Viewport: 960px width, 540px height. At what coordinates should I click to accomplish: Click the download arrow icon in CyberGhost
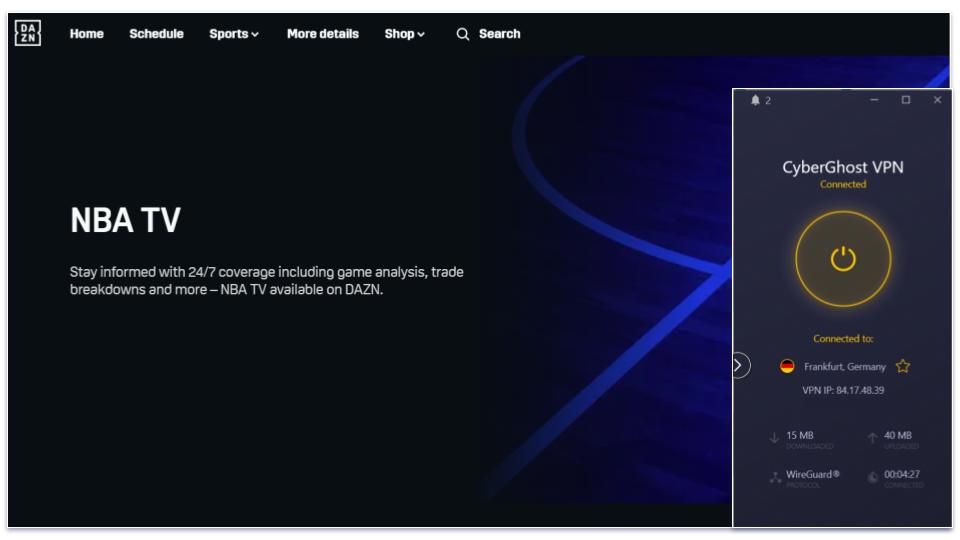click(774, 438)
